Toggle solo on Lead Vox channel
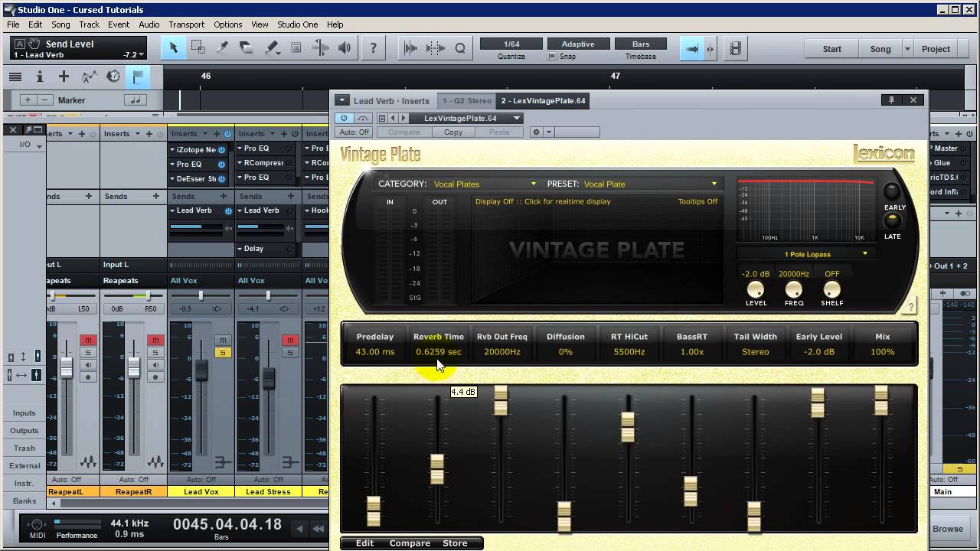980x551 pixels. click(222, 352)
